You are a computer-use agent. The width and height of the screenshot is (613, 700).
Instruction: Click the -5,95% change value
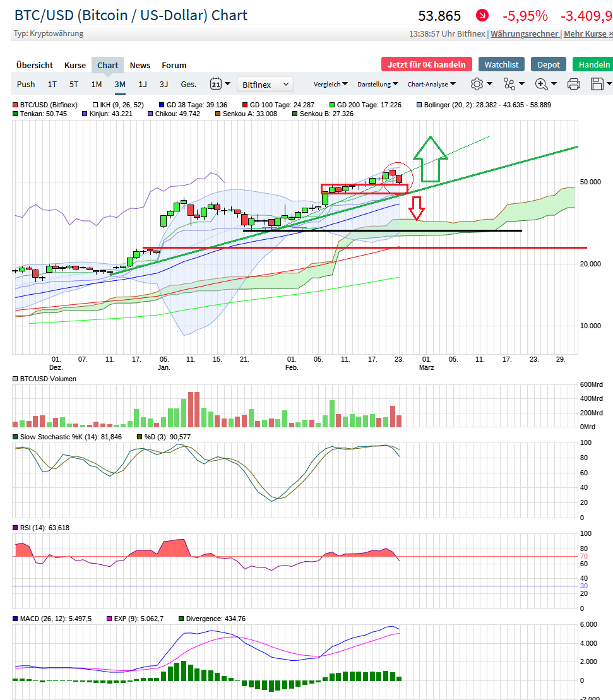coord(525,16)
